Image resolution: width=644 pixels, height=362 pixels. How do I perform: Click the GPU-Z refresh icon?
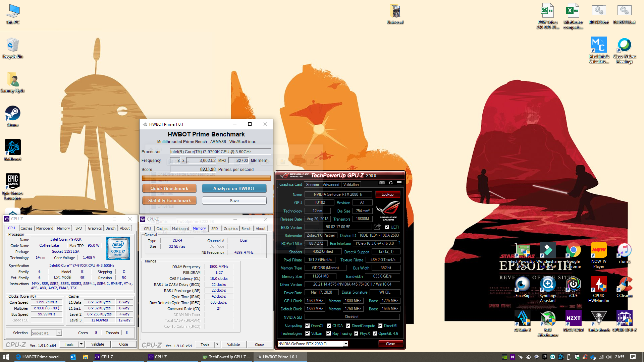click(x=390, y=183)
